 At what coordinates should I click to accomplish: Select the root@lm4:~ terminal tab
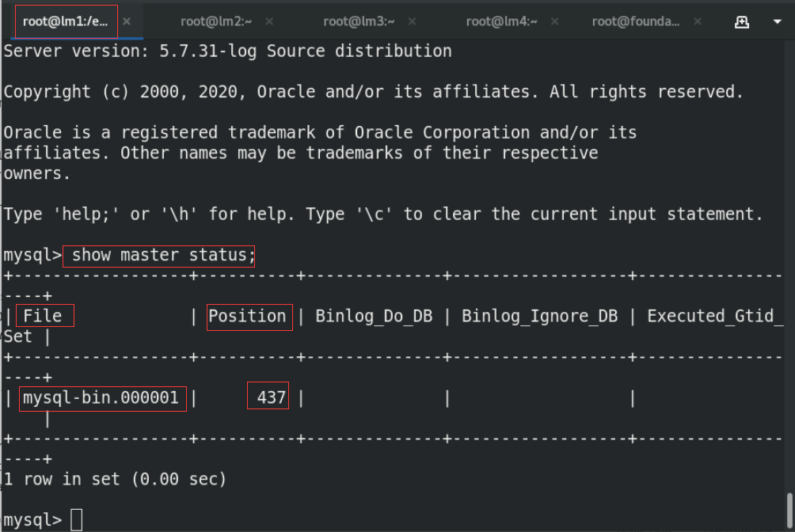[x=501, y=21]
